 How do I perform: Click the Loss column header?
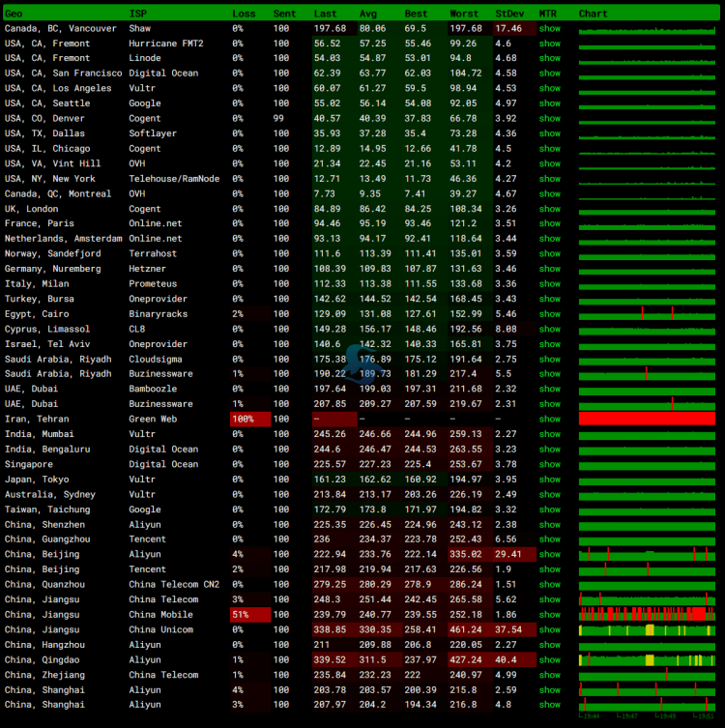(244, 14)
